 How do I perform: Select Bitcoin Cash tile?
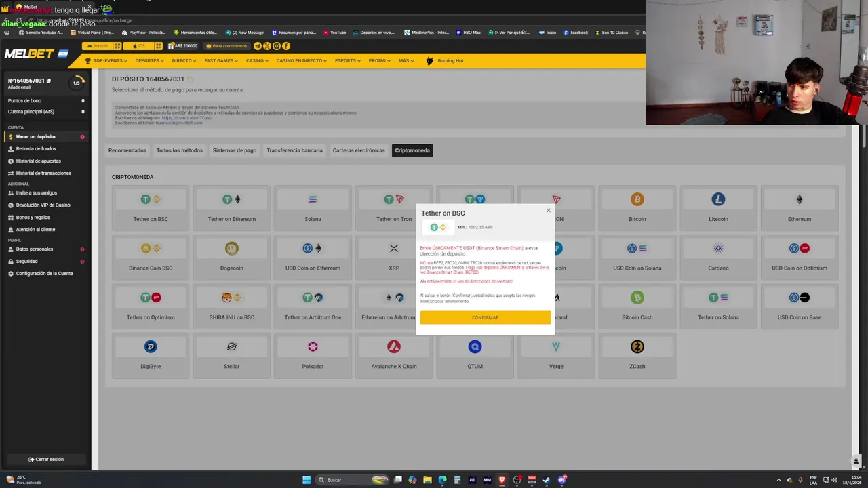pyautogui.click(x=637, y=305)
